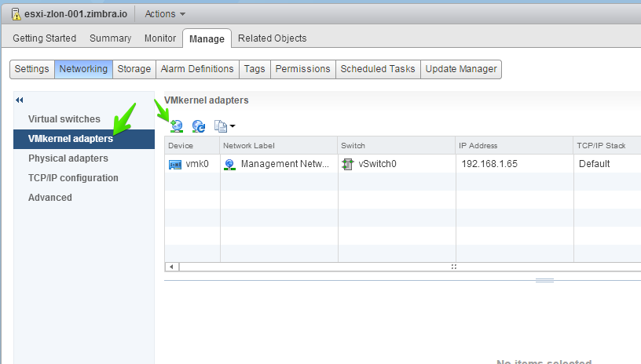Open the Alarm Definitions sub-tab
641x364 pixels.
click(x=197, y=69)
